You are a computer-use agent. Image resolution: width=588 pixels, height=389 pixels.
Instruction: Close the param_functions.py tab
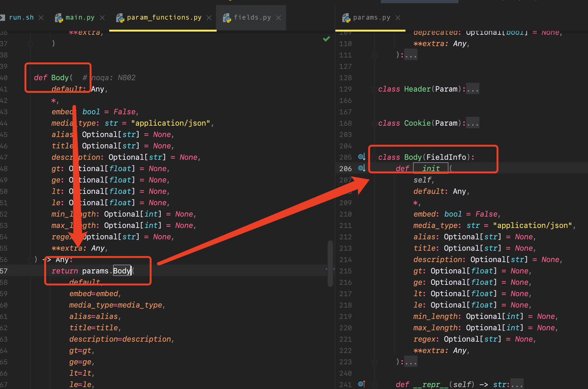(209, 18)
